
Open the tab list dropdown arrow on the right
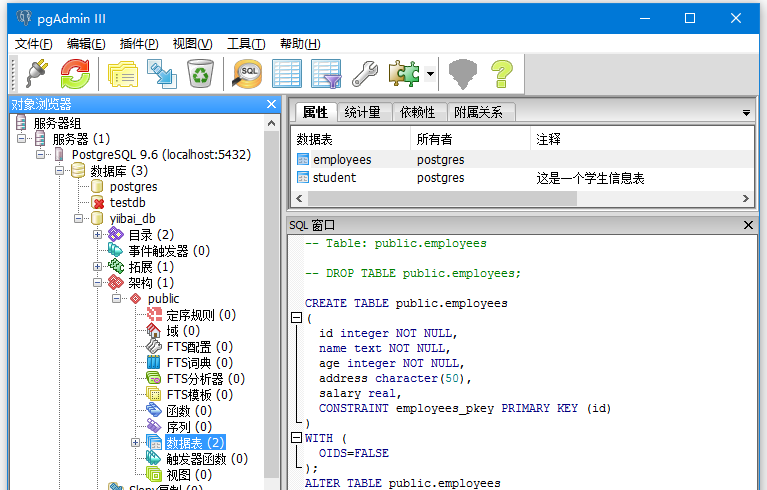tap(746, 113)
